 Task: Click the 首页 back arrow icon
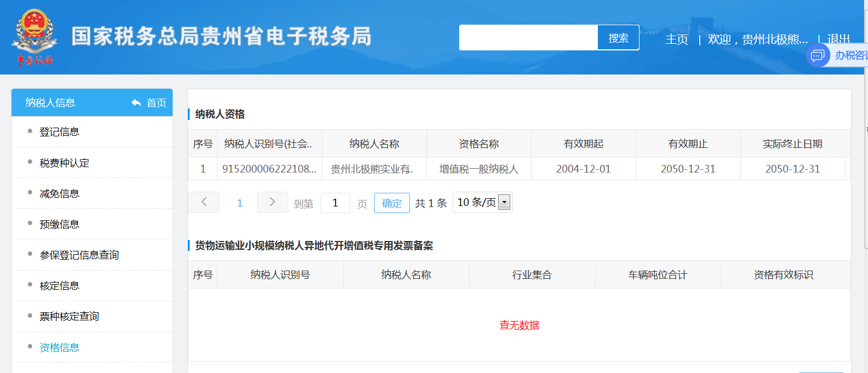136,103
